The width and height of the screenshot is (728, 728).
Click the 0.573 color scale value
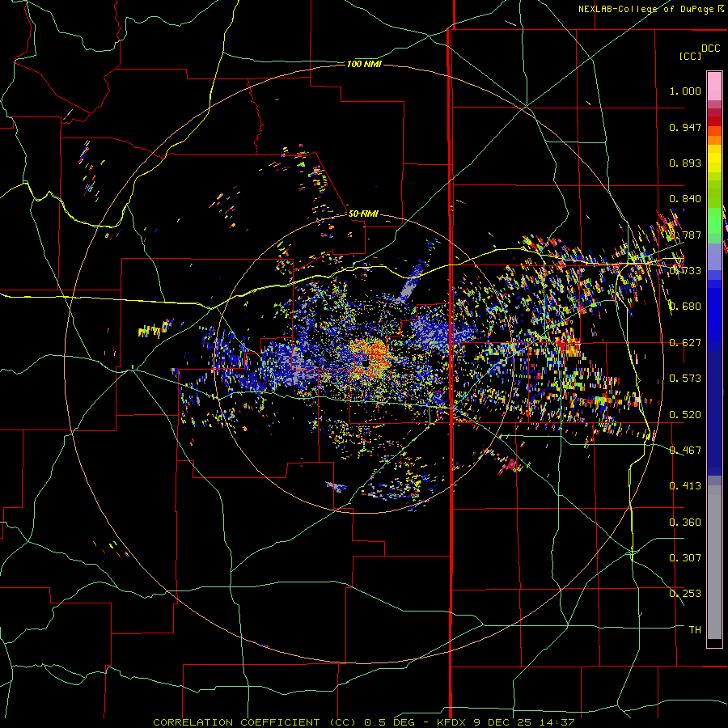685,379
